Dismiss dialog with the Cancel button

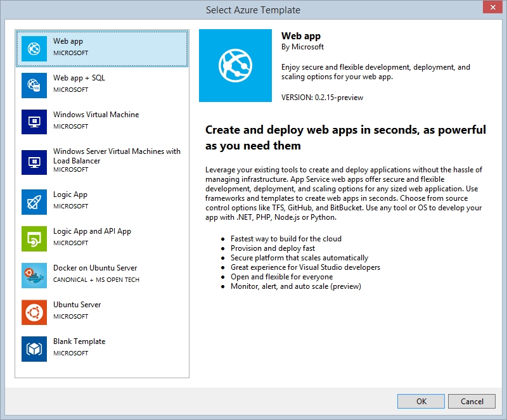tap(472, 401)
